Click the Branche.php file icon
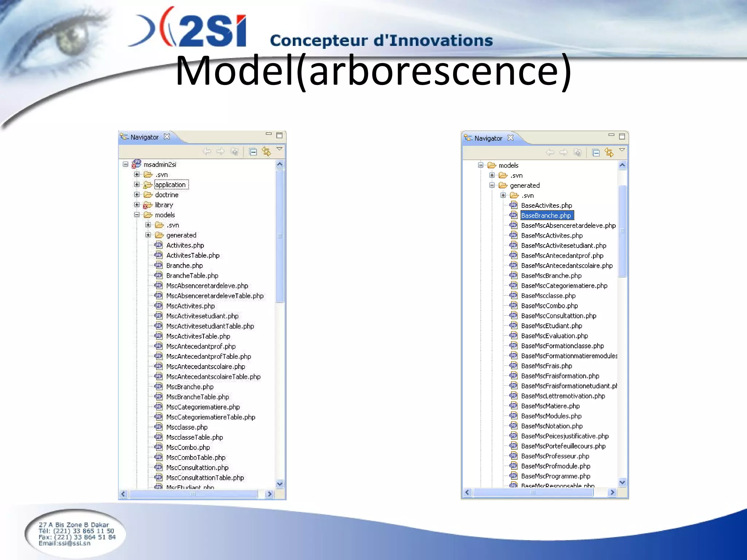Viewport: 747px width, 560px height. (159, 265)
